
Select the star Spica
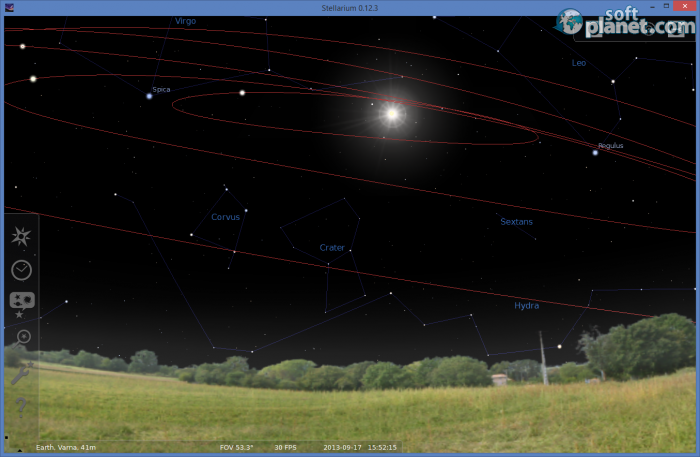(149, 96)
